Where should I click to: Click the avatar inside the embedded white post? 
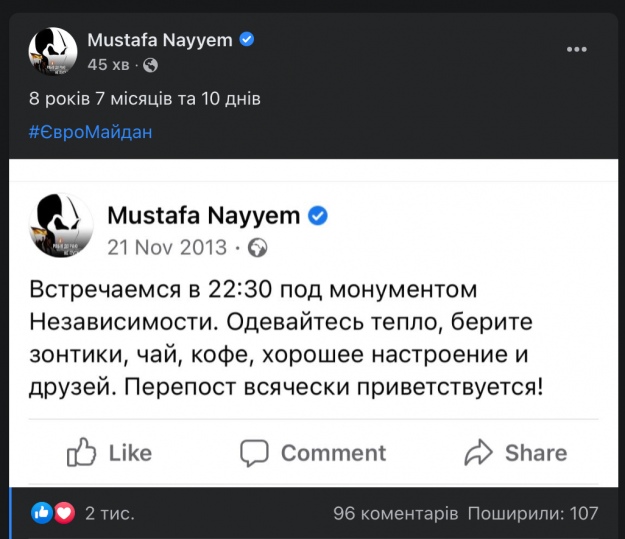(63, 227)
